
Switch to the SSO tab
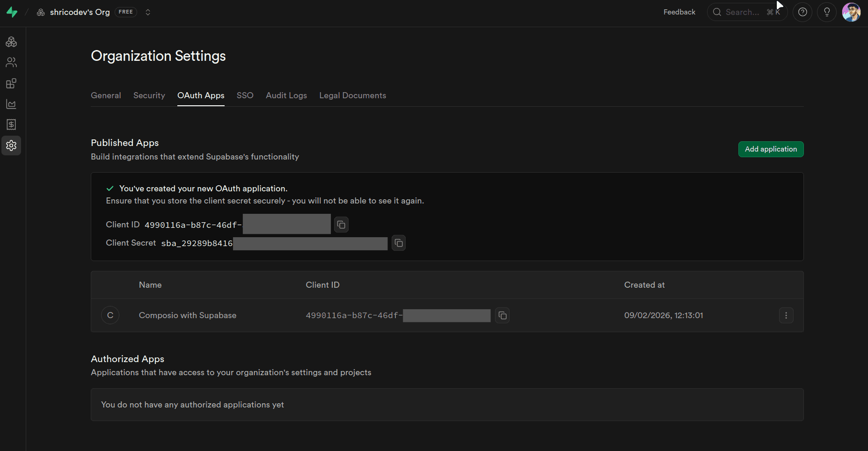(245, 95)
